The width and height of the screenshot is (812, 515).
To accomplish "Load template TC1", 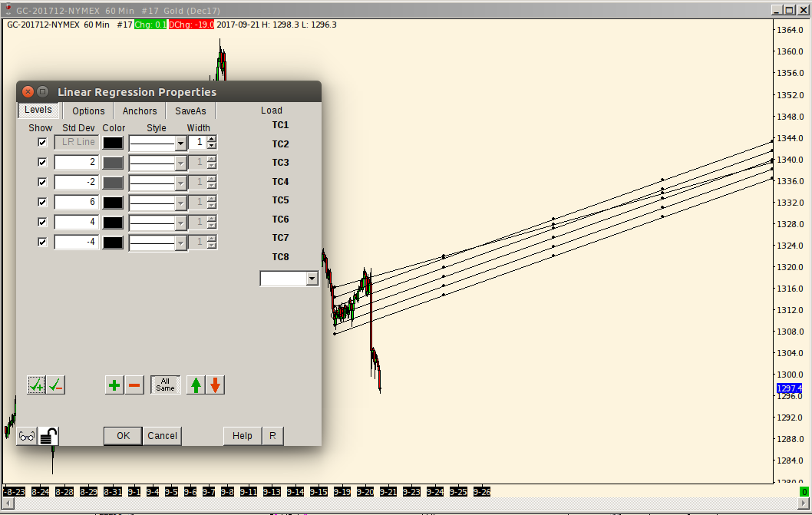I will click(x=280, y=125).
